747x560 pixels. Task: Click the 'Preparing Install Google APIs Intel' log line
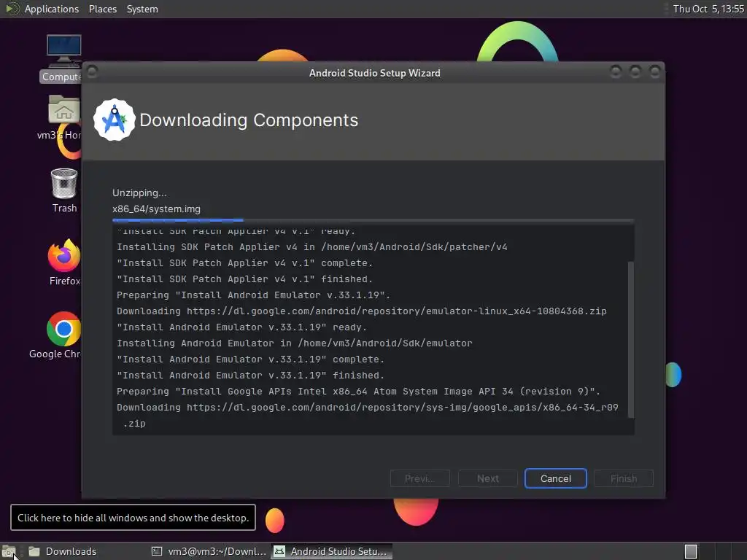coord(358,391)
